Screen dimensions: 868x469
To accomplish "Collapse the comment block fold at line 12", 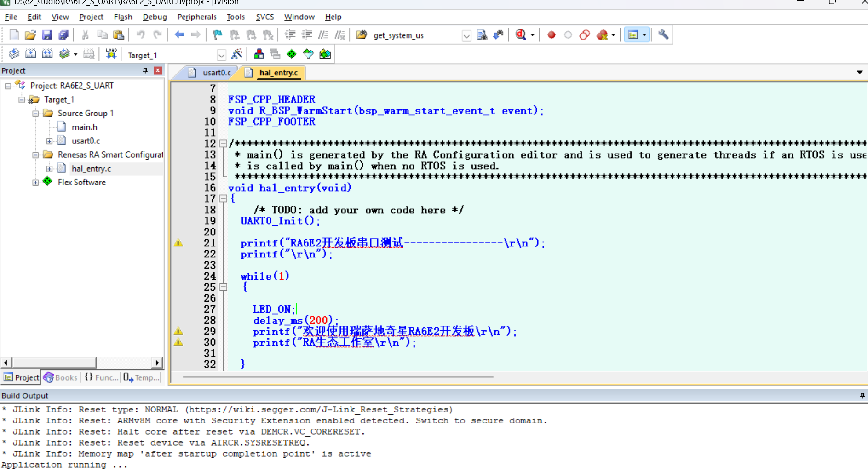I will [223, 143].
